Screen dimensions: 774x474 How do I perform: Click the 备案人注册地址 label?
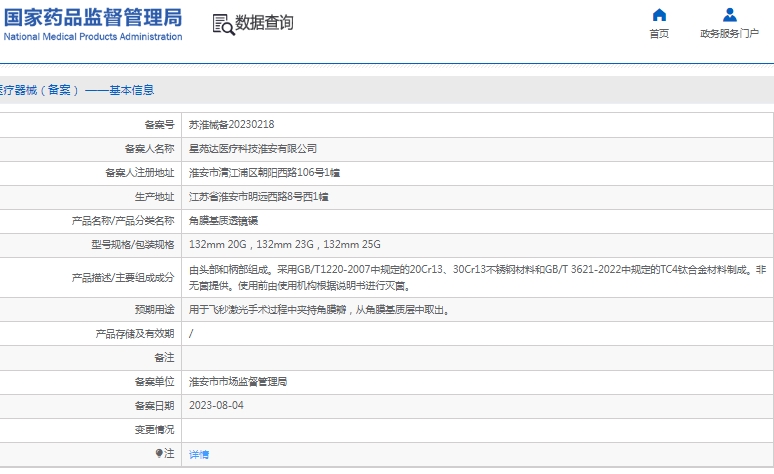[140, 173]
